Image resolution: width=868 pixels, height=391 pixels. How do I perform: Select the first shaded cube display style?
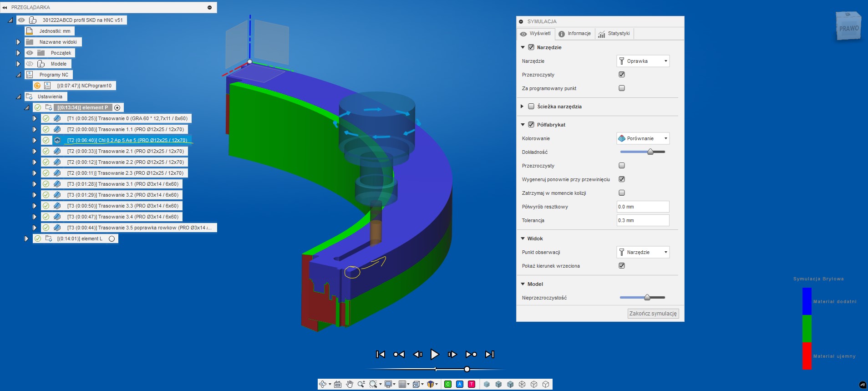click(487, 384)
